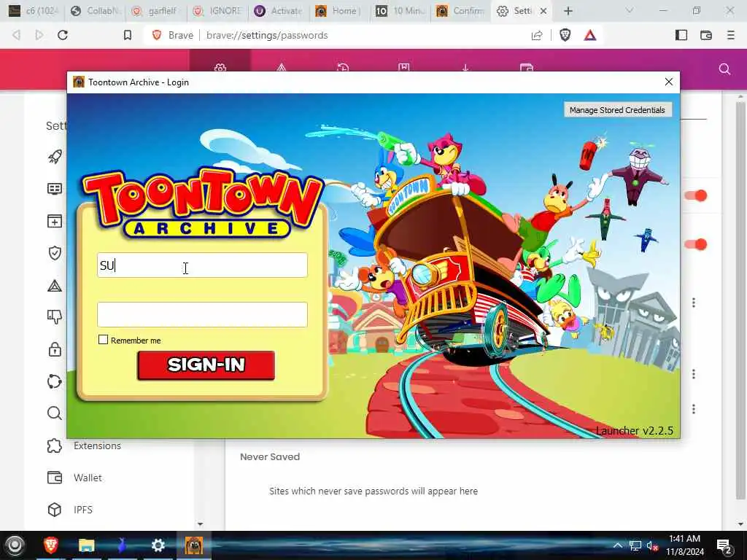Open the Appearance icon in Brave settings sidebar
Viewport: 747px width, 560px height.
click(x=55, y=189)
